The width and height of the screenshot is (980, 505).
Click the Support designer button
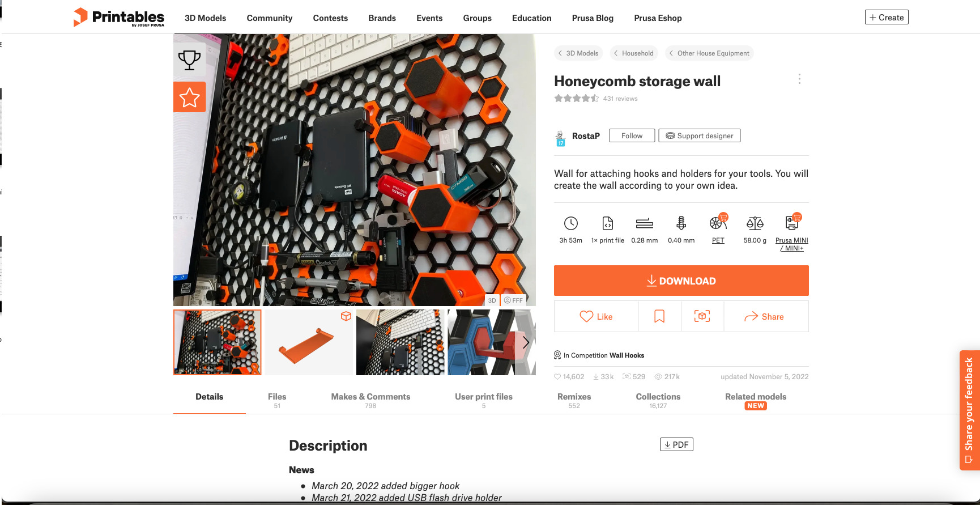coord(699,135)
